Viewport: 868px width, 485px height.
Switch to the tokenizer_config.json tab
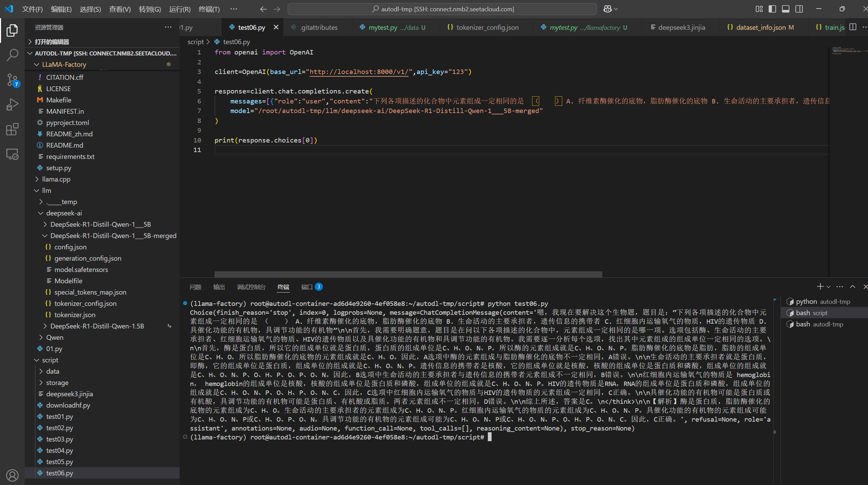487,27
